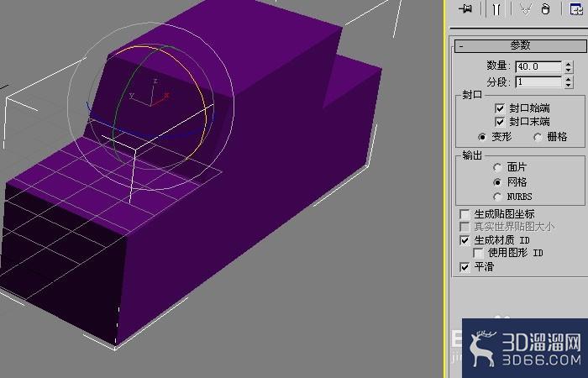Screen dimensions: 588x378
Task: Decrease 数量 with the spinner down arrow
Action: tap(569, 70)
